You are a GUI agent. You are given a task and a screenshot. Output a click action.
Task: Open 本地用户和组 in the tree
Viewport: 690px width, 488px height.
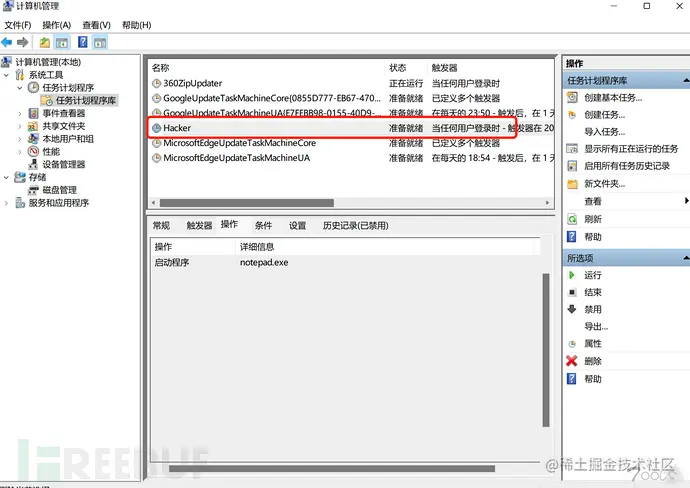[x=68, y=139]
